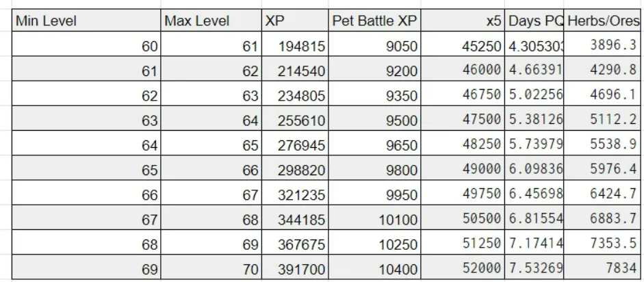This screenshot has height=282, width=644.
Task: Select the Max Level cell 70
Action: click(x=211, y=269)
